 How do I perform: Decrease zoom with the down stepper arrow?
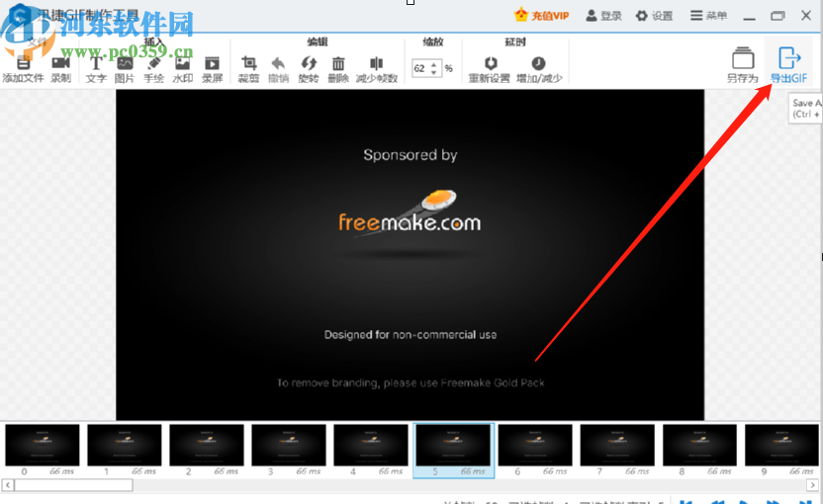pos(434,72)
